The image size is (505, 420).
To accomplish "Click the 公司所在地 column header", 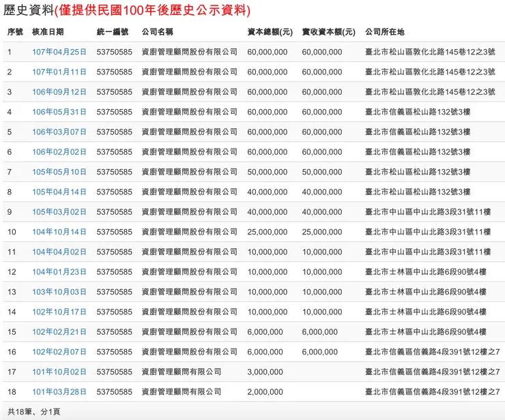I will click(385, 32).
